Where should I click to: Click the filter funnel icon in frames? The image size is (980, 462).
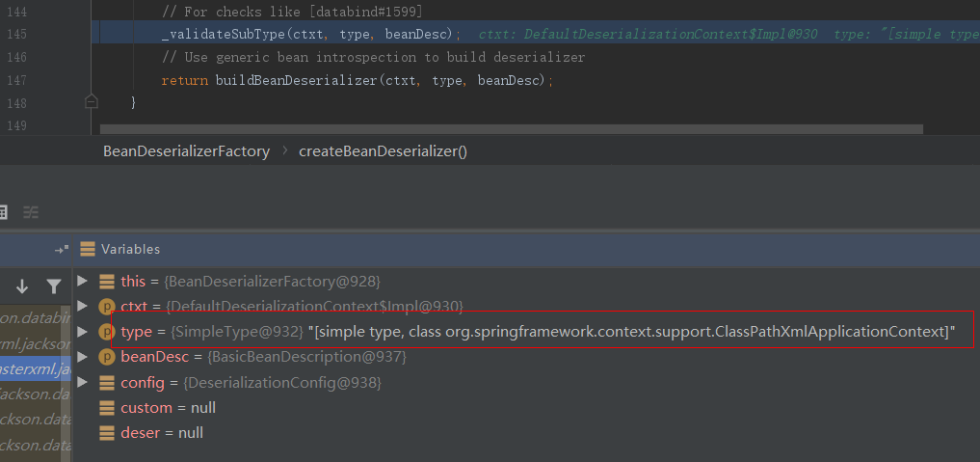pos(54,285)
